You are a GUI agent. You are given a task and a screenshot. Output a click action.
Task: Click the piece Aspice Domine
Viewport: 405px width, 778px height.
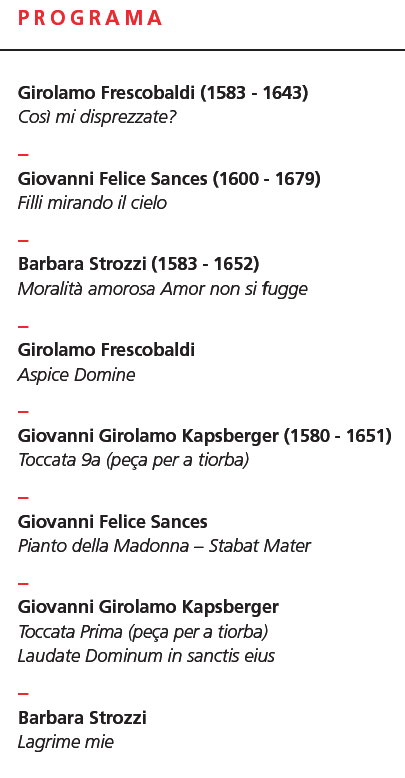coord(76,375)
